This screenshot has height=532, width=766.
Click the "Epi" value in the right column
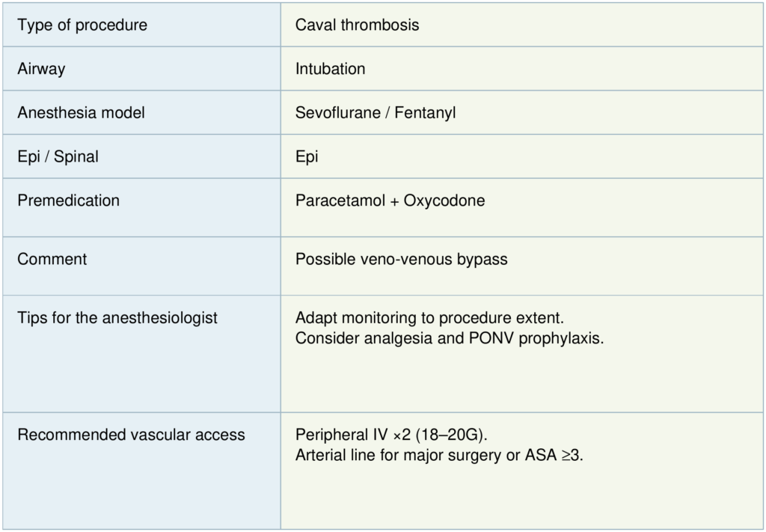tap(307, 157)
